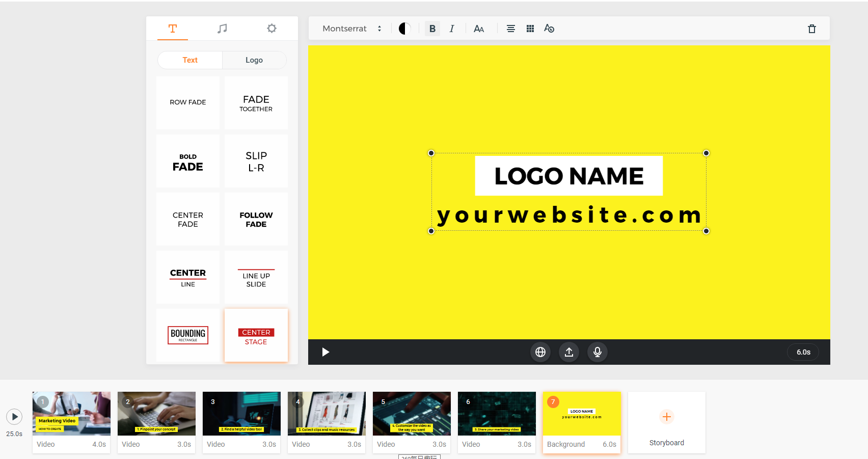Click the globe icon in preview bar
Image resolution: width=868 pixels, height=459 pixels.
pos(540,352)
